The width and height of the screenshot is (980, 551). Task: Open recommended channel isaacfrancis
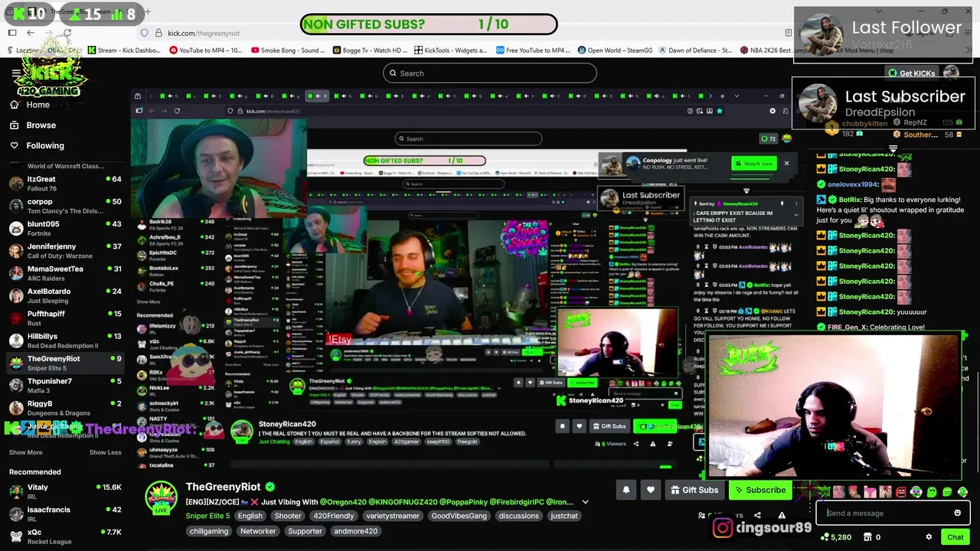point(64,514)
